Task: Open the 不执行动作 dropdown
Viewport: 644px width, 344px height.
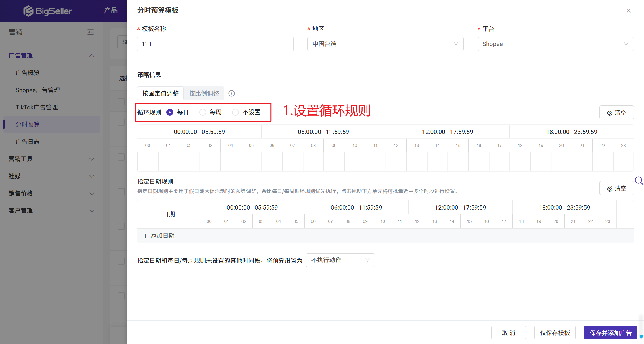Action: [x=340, y=260]
